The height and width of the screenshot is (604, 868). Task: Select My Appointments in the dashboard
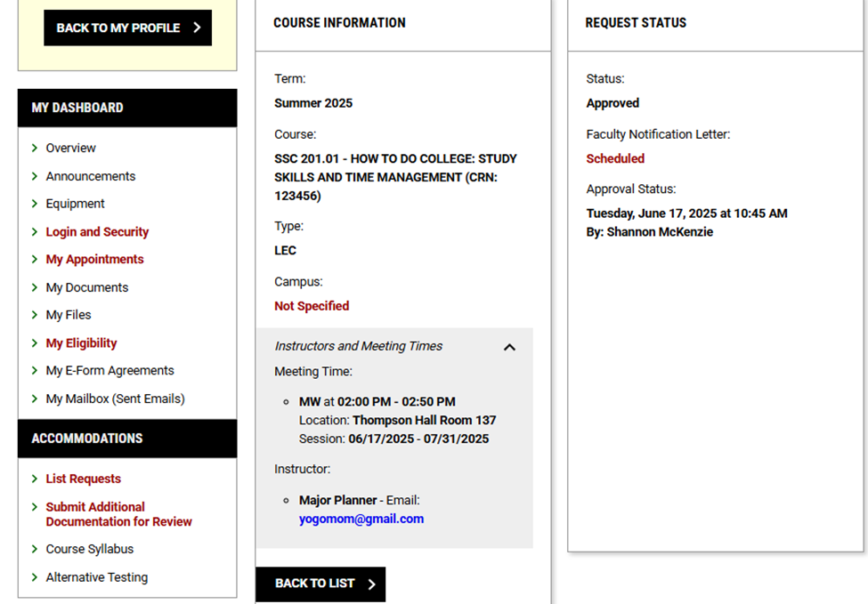pos(94,260)
